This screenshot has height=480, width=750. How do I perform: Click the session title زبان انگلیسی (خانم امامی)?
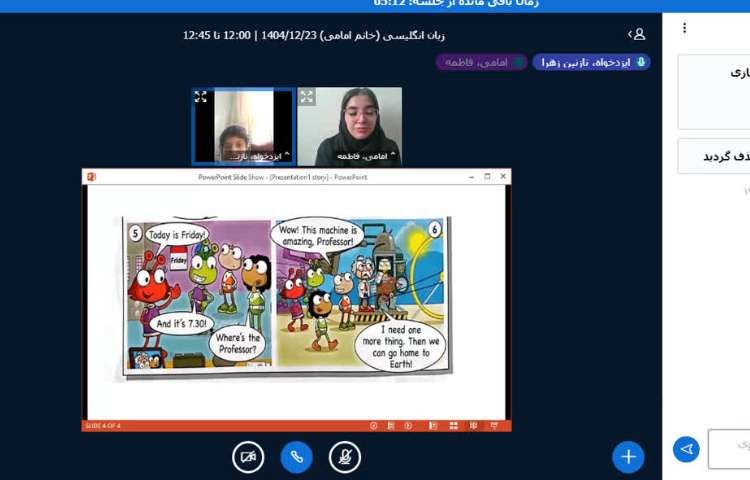(x=383, y=35)
